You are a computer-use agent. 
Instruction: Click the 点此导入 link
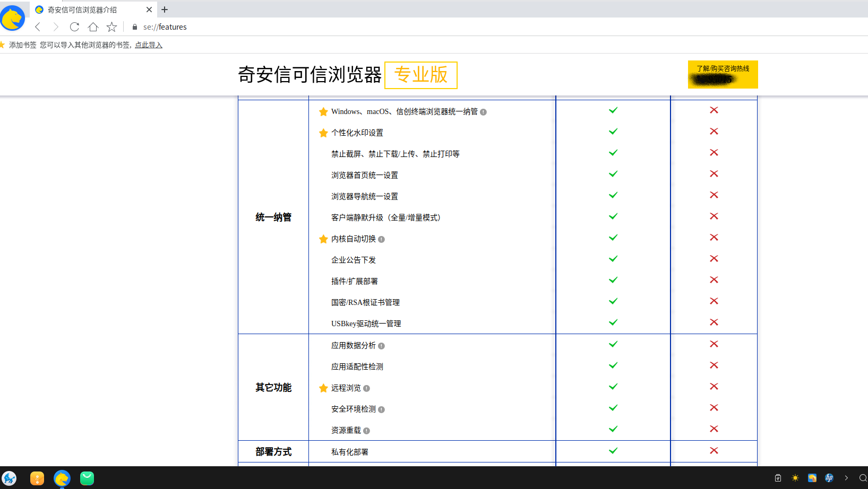[x=149, y=45]
